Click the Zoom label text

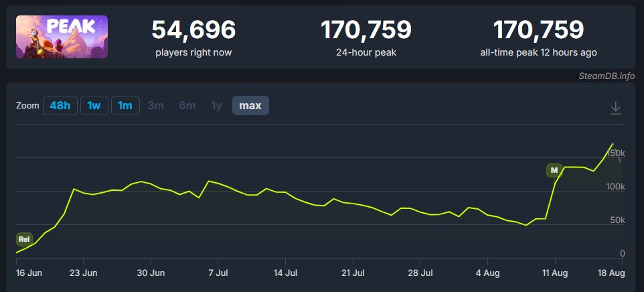(x=27, y=106)
